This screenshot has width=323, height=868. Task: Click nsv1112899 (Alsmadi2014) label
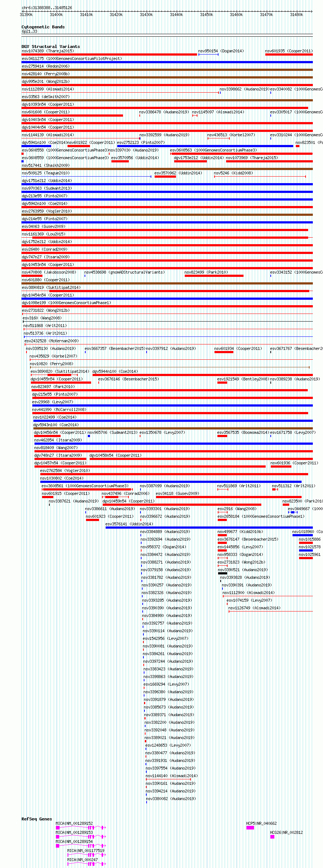[48, 89]
